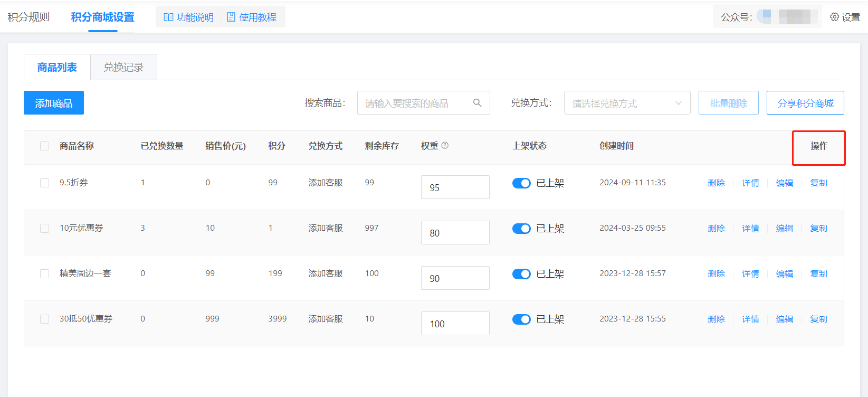
Task: Click weight field with value 95
Action: 455,187
